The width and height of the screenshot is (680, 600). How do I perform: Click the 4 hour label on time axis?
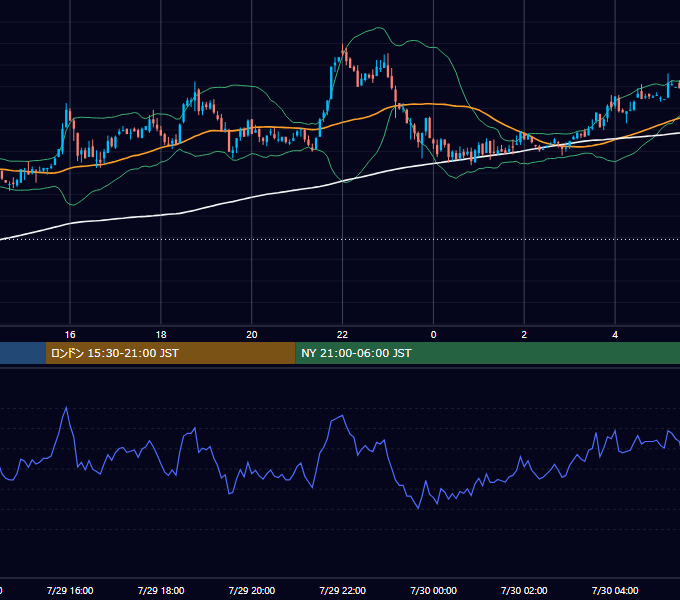(x=615, y=335)
